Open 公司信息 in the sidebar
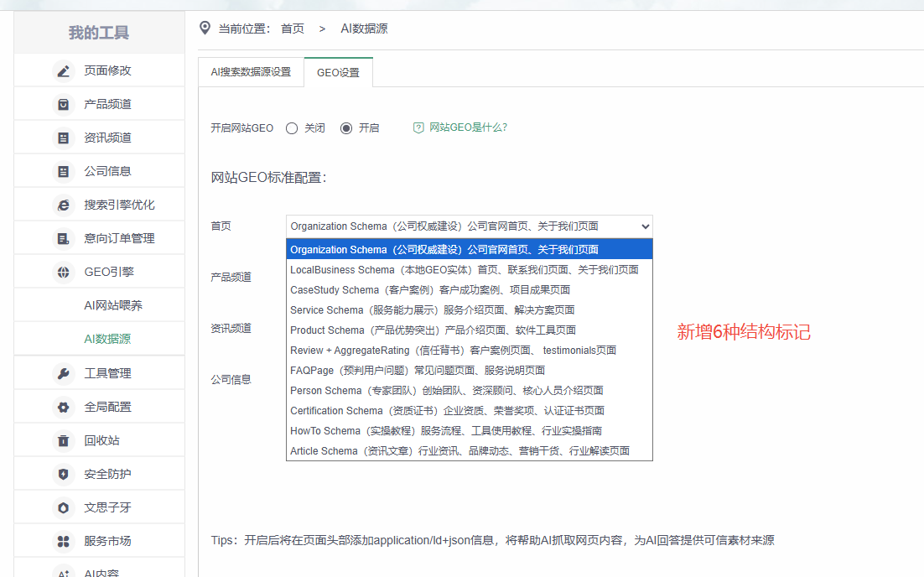 (108, 172)
